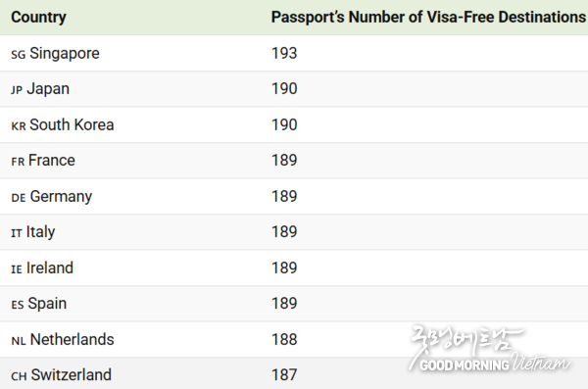Select the Netherlands country name
588x389 pixels.
[72, 339]
